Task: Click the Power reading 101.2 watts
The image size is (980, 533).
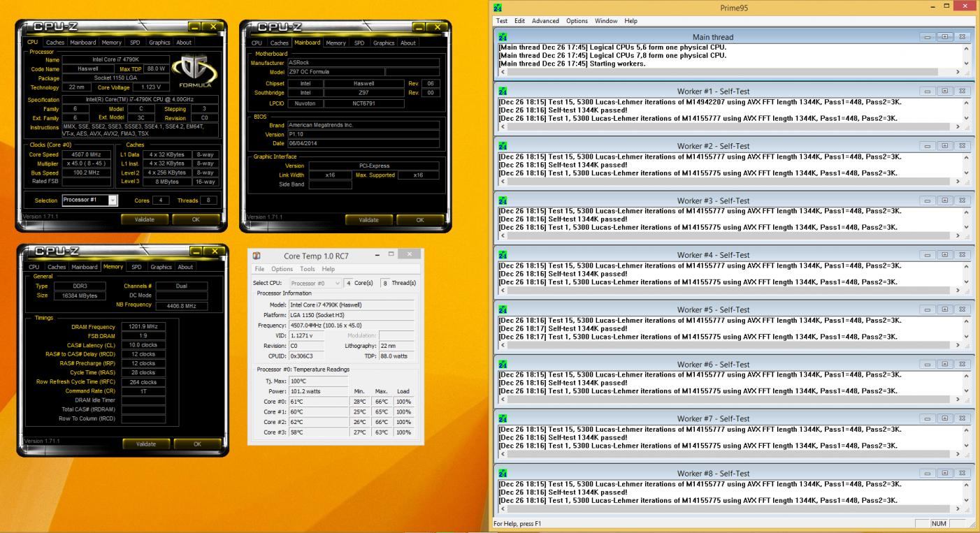Action: point(318,391)
